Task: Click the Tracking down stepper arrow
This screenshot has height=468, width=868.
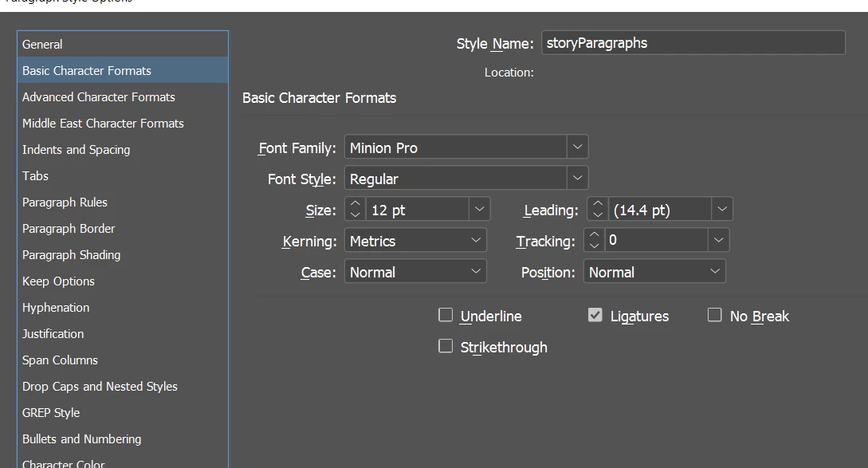Action: pos(595,246)
